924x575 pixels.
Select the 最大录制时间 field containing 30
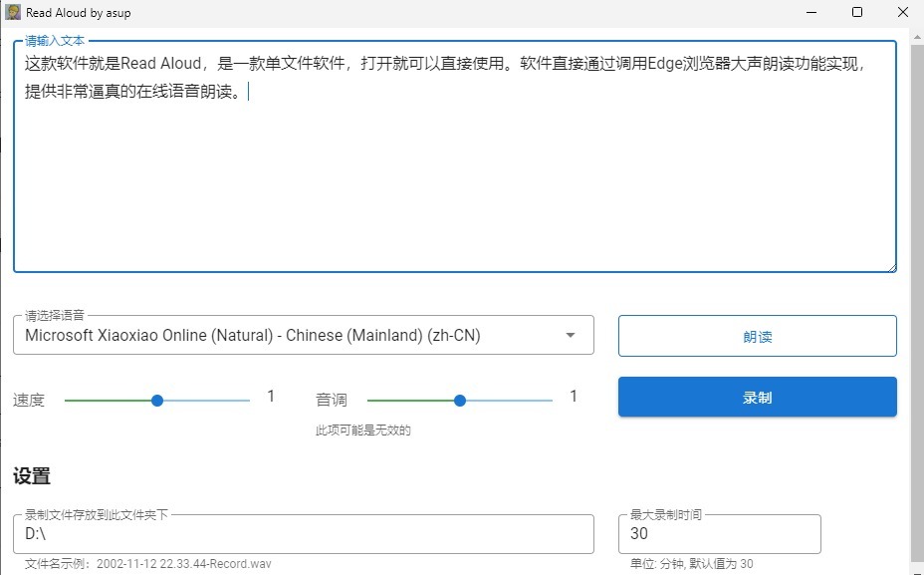[x=719, y=534]
